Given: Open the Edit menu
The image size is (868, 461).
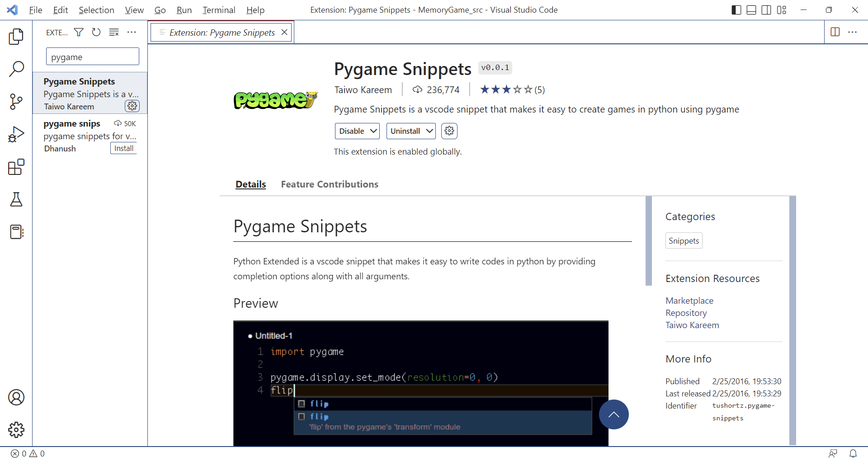Looking at the screenshot, I should tap(61, 10).
